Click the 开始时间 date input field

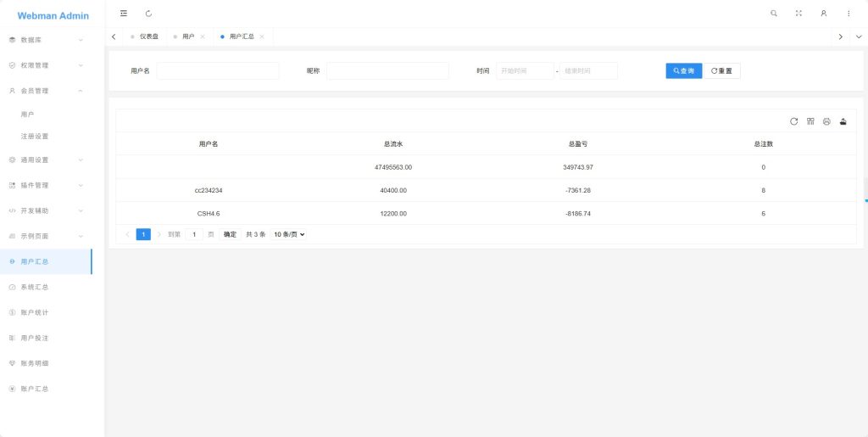(525, 70)
